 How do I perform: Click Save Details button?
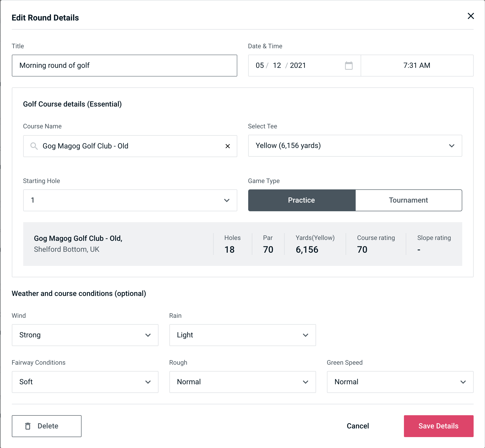pyautogui.click(x=438, y=426)
